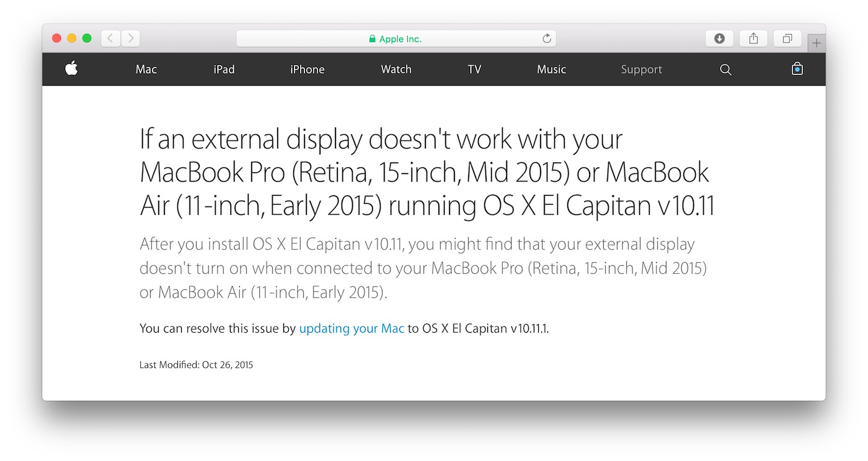This screenshot has height=461, width=868.
Task: Open the Watch navigation item
Action: [x=396, y=69]
